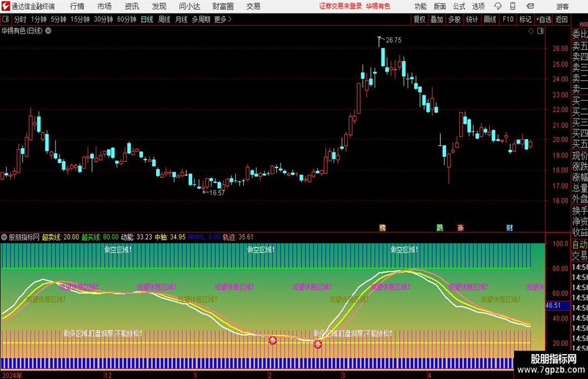This screenshot has width=588, height=379.
Task: Expand the 更多 period options
Action: [x=223, y=19]
